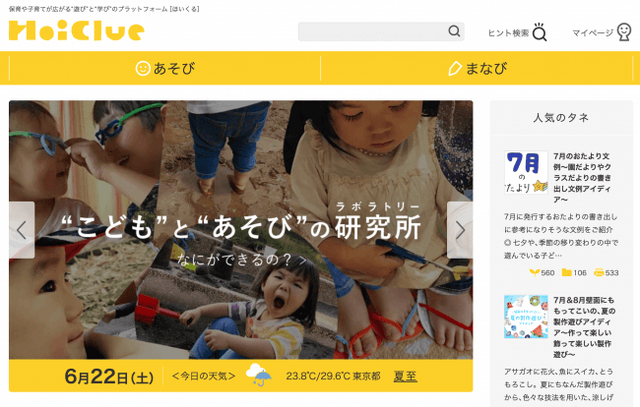
Task: Open 7月のおたより文例 article title
Action: click(582, 178)
